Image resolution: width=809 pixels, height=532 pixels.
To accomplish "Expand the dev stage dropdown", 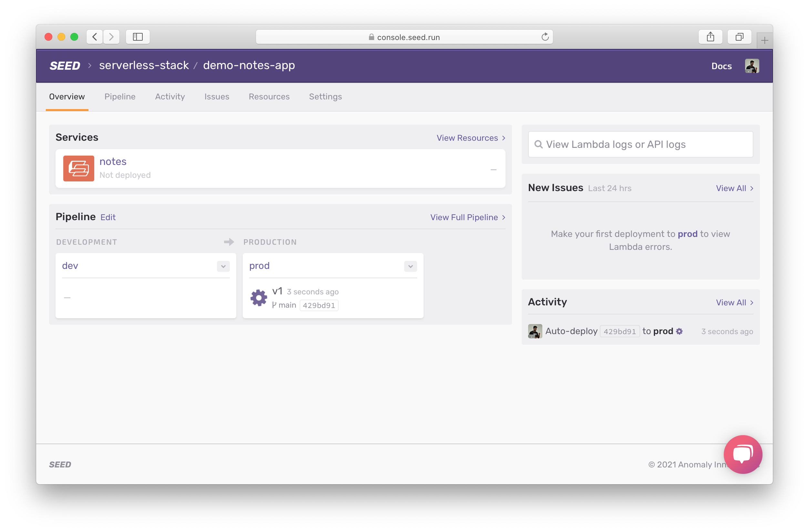I will click(x=223, y=266).
